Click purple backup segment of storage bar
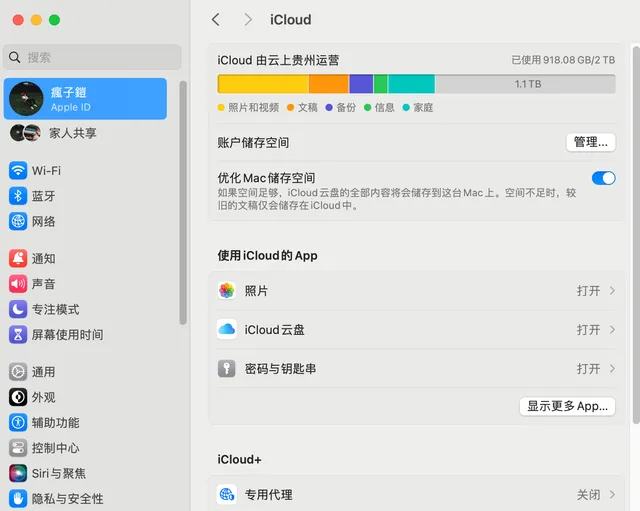The width and height of the screenshot is (640, 511). tap(361, 84)
